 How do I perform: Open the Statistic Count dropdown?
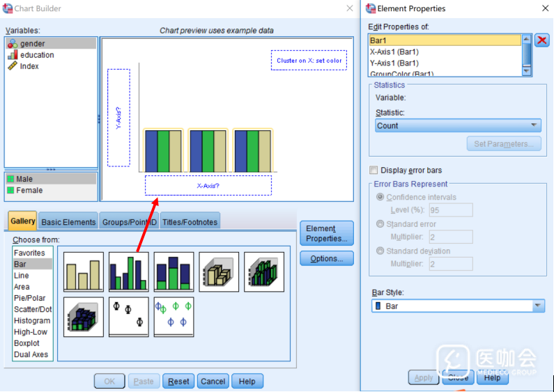(x=458, y=126)
